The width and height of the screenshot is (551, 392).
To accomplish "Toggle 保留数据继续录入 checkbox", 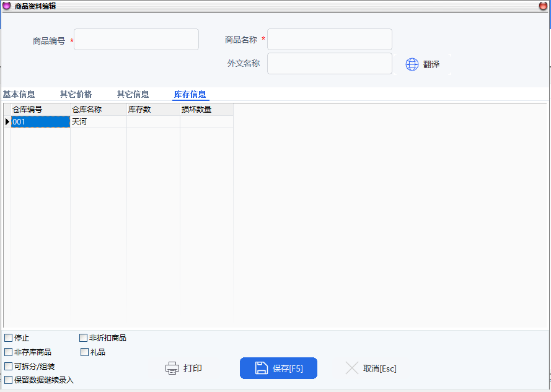I will coord(9,380).
